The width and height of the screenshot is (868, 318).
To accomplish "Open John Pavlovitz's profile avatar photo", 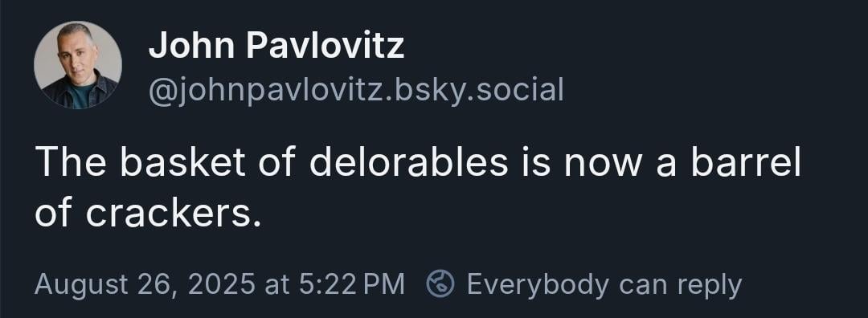I will point(78,65).
